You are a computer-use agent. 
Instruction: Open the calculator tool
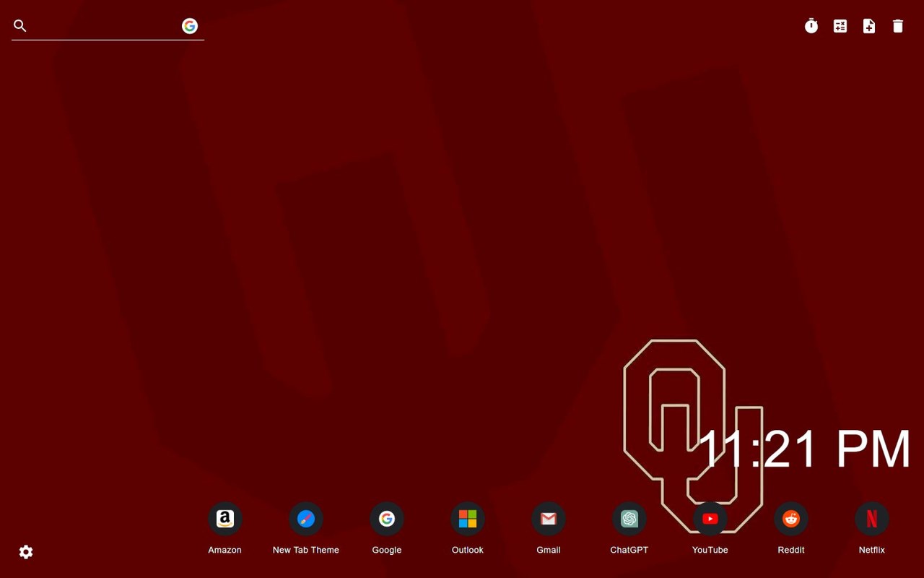840,26
